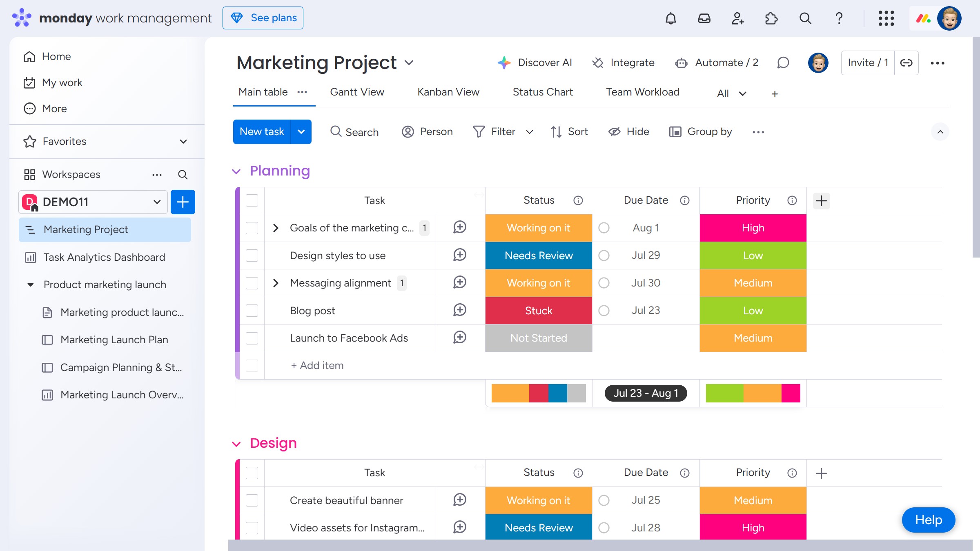This screenshot has height=551, width=980.
Task: Open the apps marketplace puzzle icon
Action: (771, 18)
